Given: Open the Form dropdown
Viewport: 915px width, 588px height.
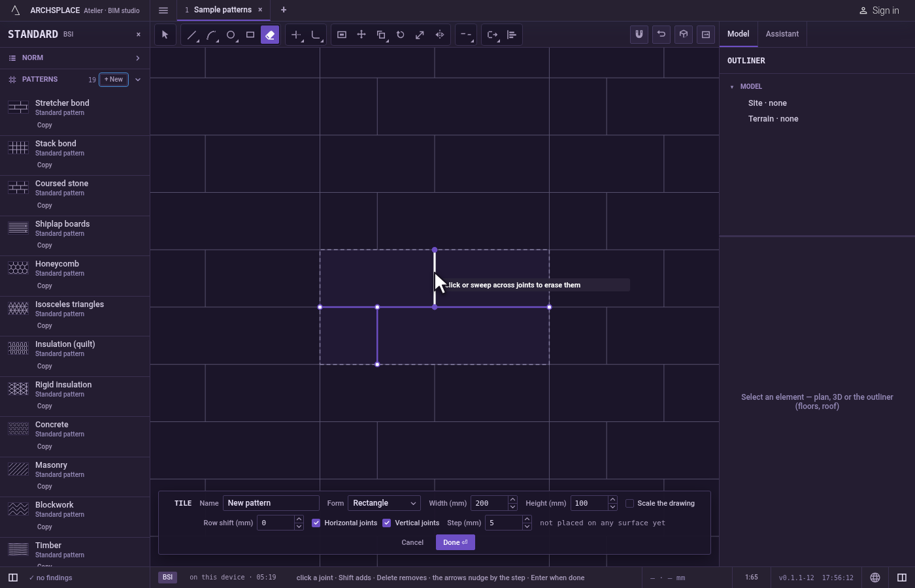Looking at the screenshot, I should (x=384, y=503).
